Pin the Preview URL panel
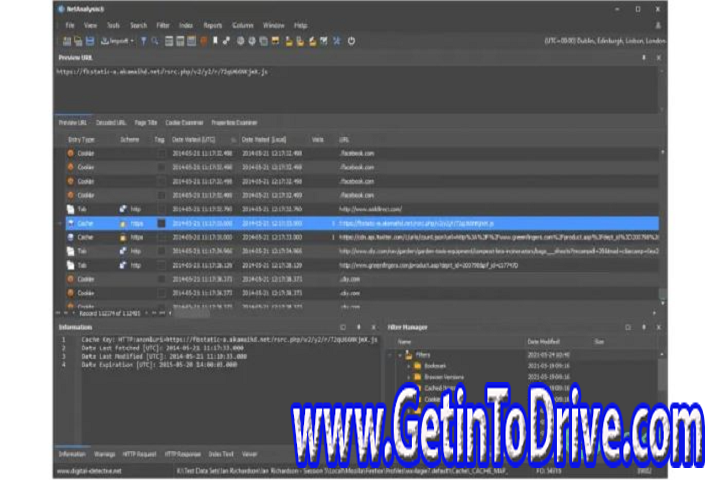 click(644, 58)
